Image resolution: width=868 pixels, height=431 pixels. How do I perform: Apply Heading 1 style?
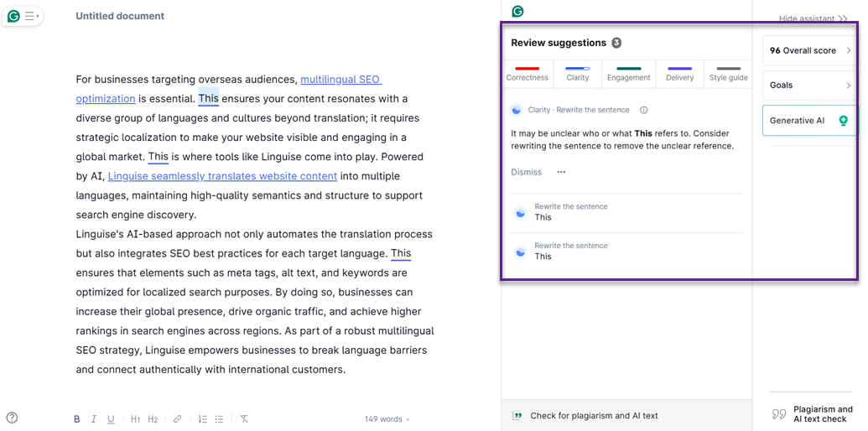click(x=136, y=418)
